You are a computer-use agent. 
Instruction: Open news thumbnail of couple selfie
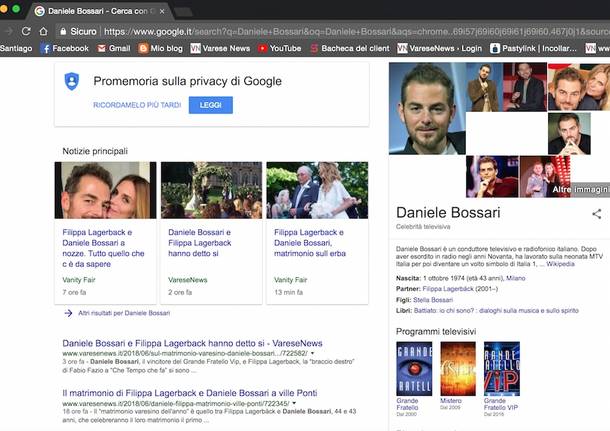pyautogui.click(x=105, y=190)
